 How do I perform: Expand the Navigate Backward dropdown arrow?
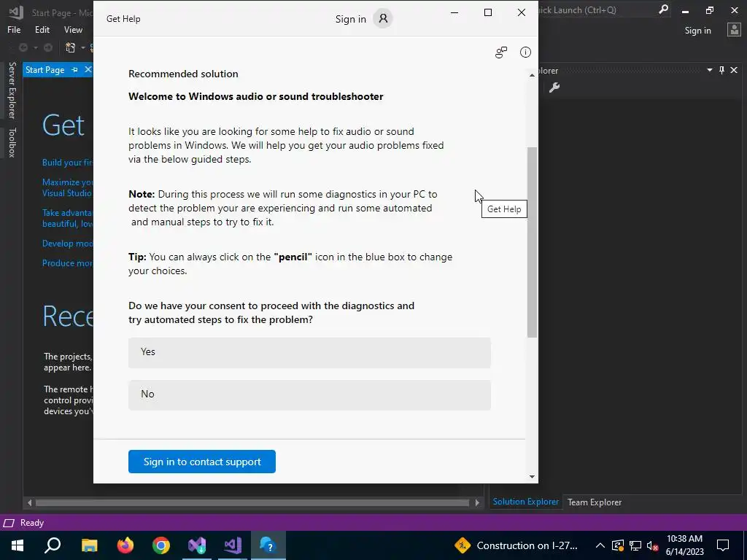[35, 47]
